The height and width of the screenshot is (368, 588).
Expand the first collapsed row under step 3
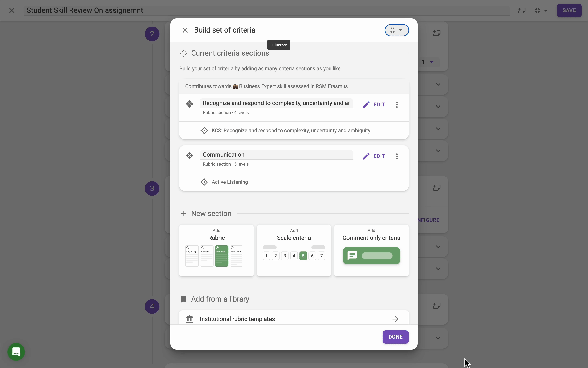point(438,247)
